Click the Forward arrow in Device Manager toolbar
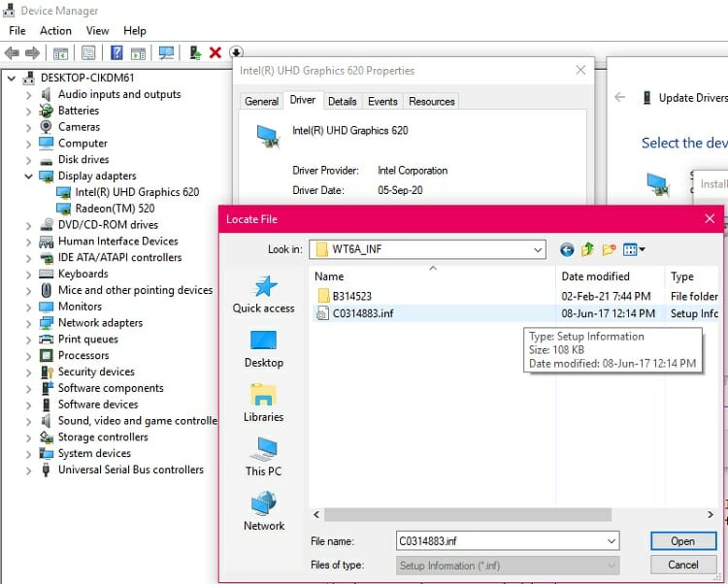Viewport: 728px width, 584px height. pyautogui.click(x=32, y=53)
